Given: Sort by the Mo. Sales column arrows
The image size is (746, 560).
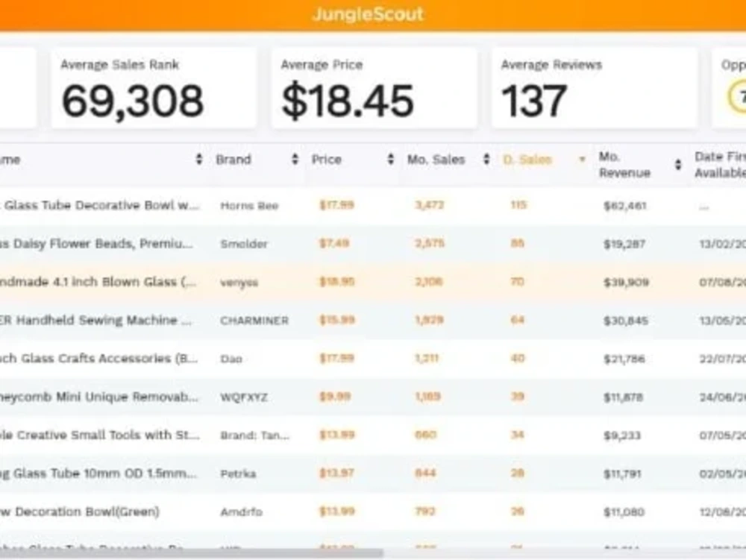Looking at the screenshot, I should (x=486, y=160).
